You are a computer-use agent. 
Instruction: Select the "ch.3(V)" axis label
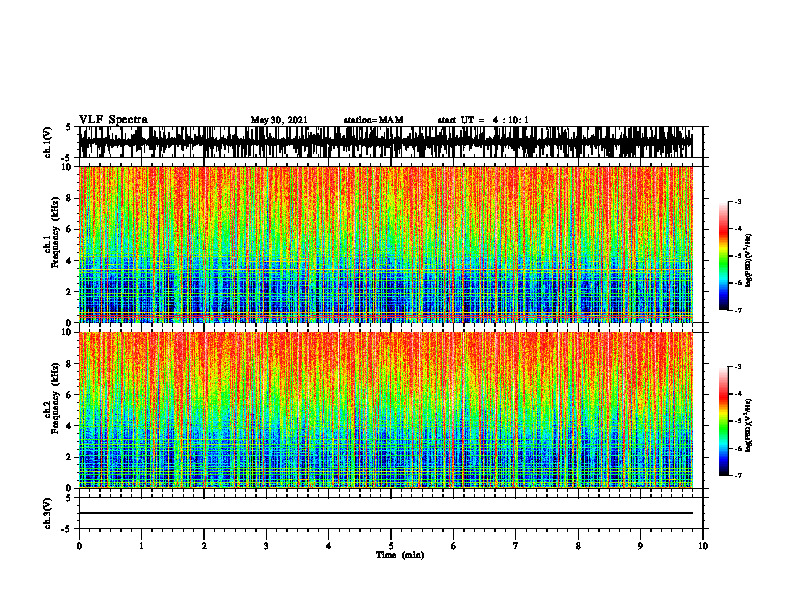click(48, 514)
